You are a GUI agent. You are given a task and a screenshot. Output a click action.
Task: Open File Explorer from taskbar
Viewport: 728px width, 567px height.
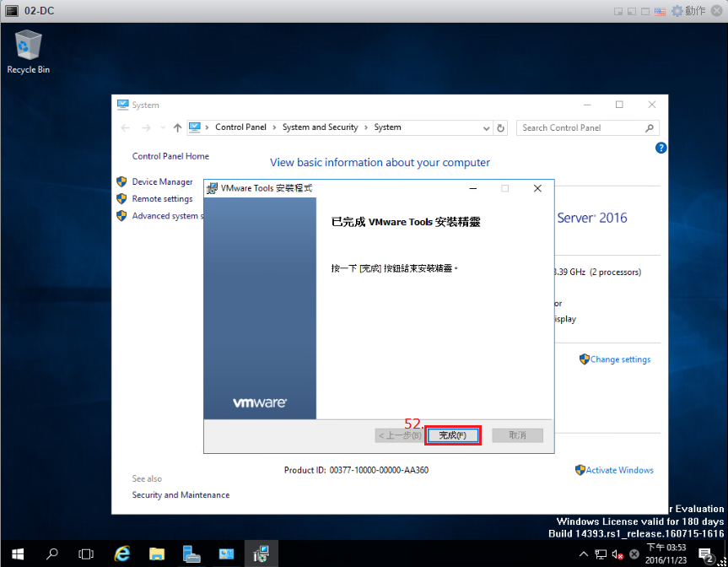tap(157, 554)
